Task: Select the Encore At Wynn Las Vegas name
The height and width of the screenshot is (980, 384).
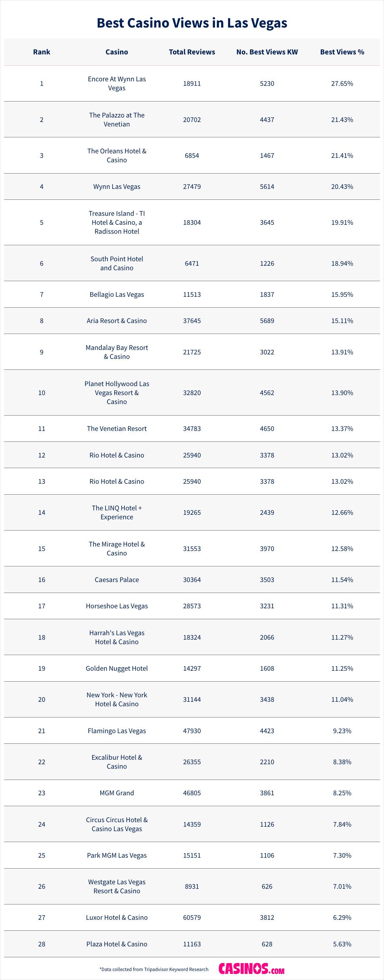Action: click(x=117, y=83)
